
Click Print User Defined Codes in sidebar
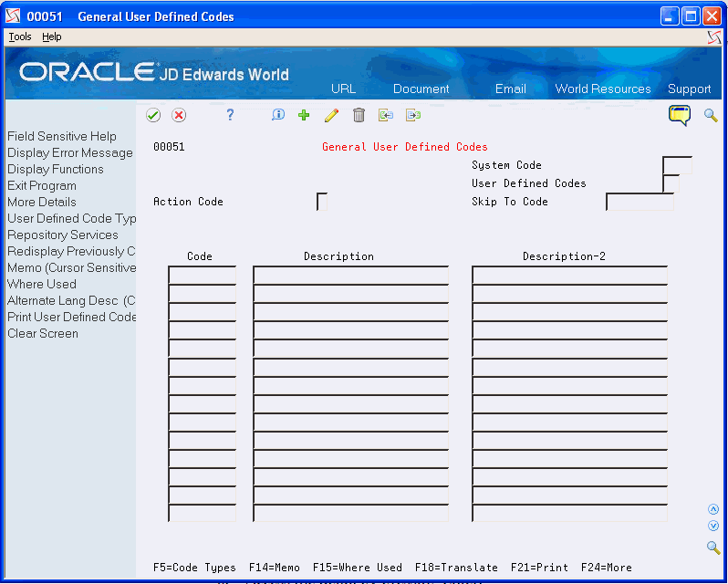point(71,317)
